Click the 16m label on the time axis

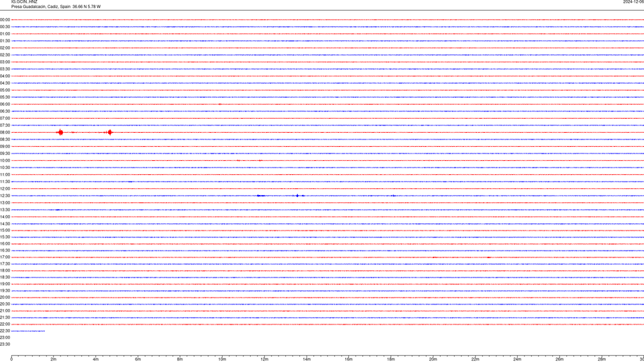349,359
